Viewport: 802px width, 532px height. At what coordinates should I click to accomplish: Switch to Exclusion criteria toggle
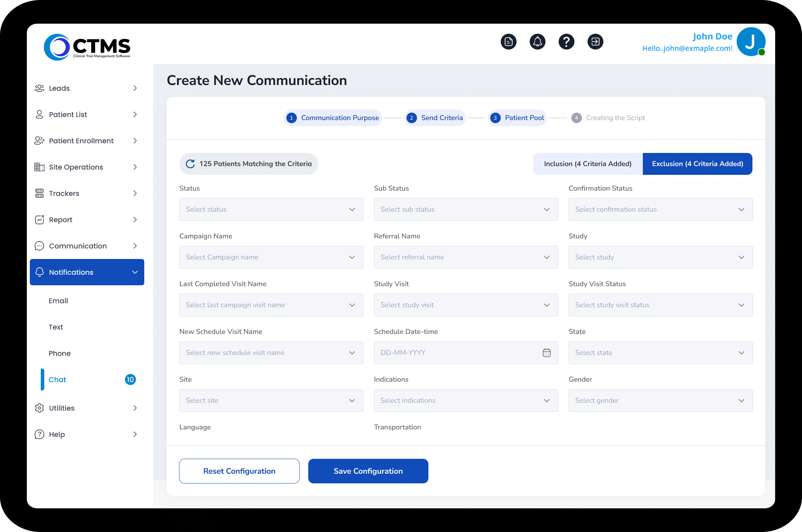coord(697,164)
